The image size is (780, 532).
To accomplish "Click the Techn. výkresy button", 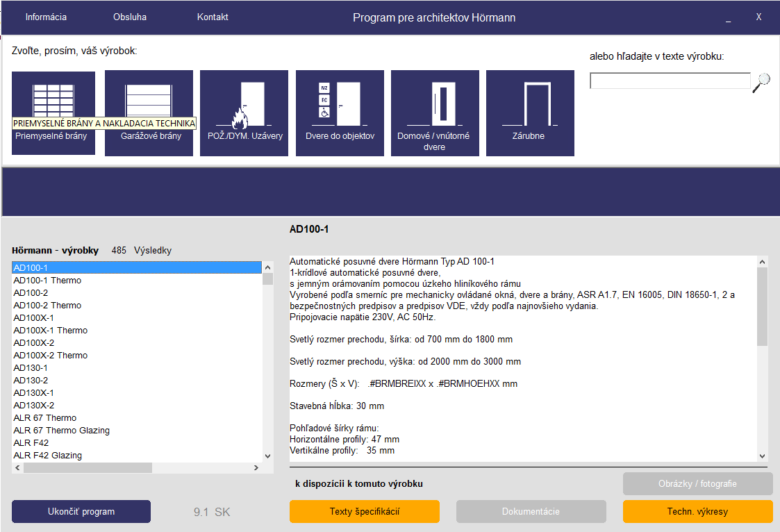I will pos(697,512).
